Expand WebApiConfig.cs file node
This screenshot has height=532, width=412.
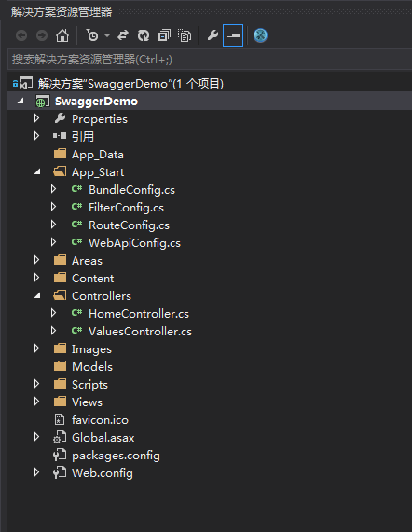click(x=54, y=242)
